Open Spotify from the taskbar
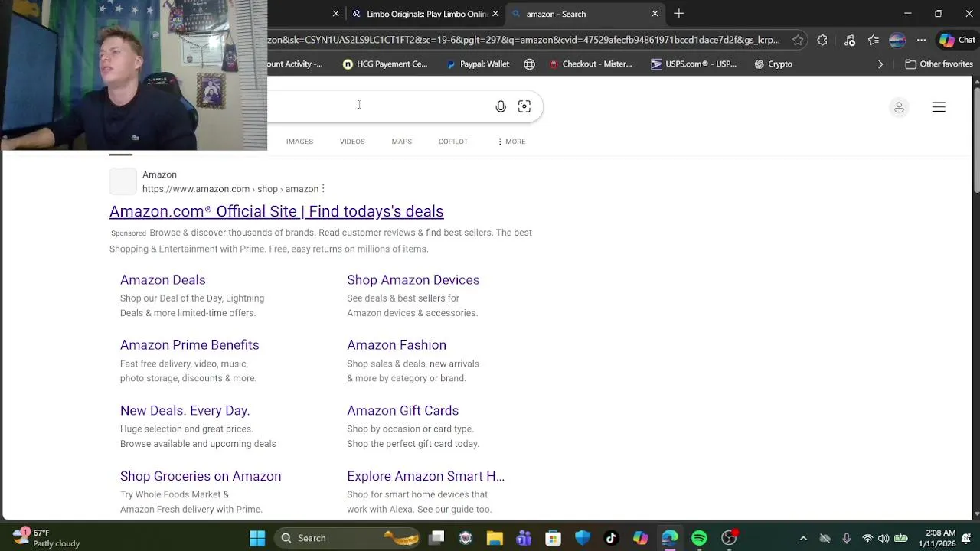Screen dimensions: 980x551 click(699, 538)
